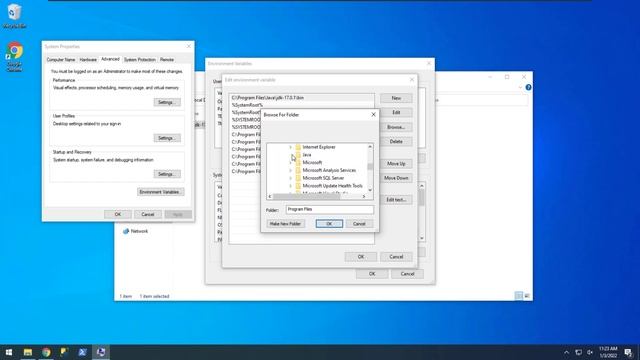Open the Computer Name tab

tap(61, 60)
